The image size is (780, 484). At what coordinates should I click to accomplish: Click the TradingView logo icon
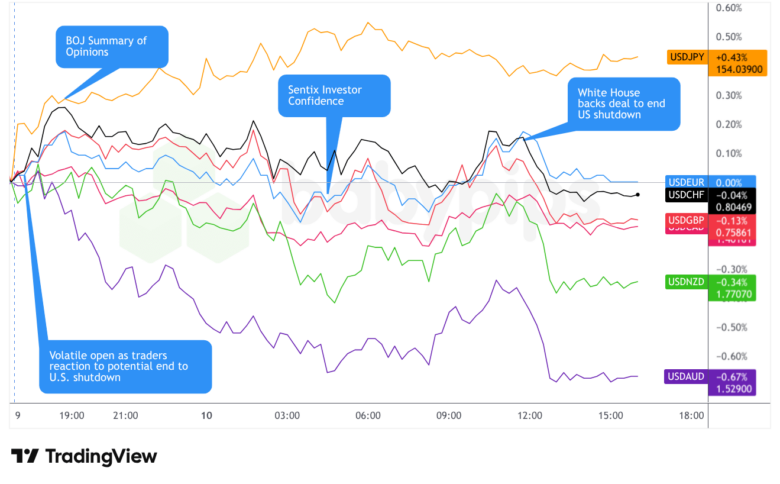[x=23, y=456]
